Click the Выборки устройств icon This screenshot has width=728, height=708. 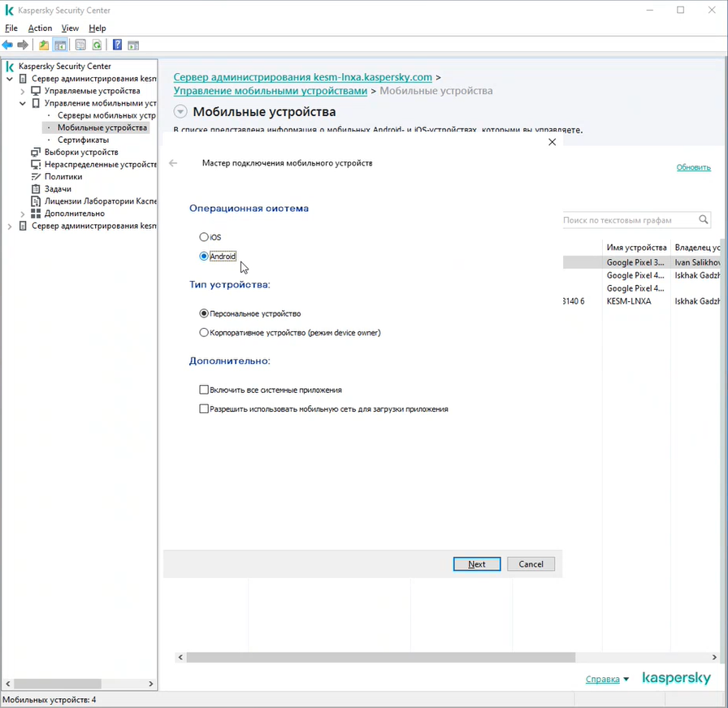point(36,152)
